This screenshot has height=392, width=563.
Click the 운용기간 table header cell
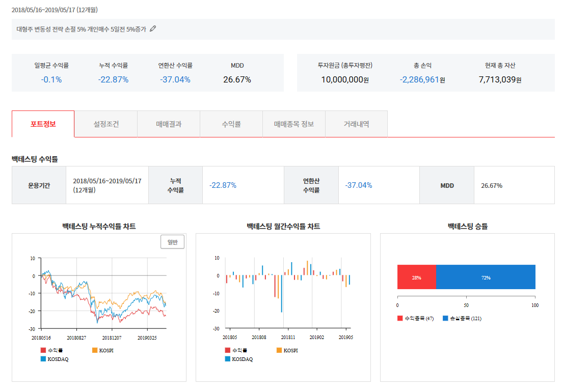tap(39, 185)
